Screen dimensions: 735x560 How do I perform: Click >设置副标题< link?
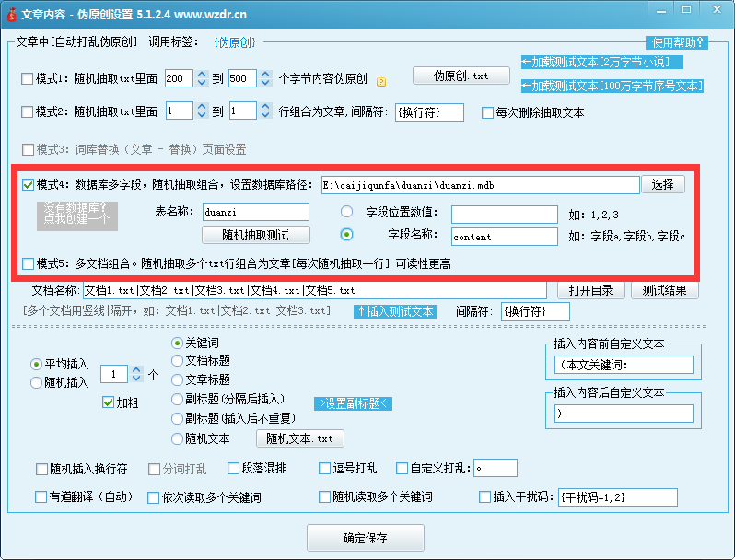point(353,403)
